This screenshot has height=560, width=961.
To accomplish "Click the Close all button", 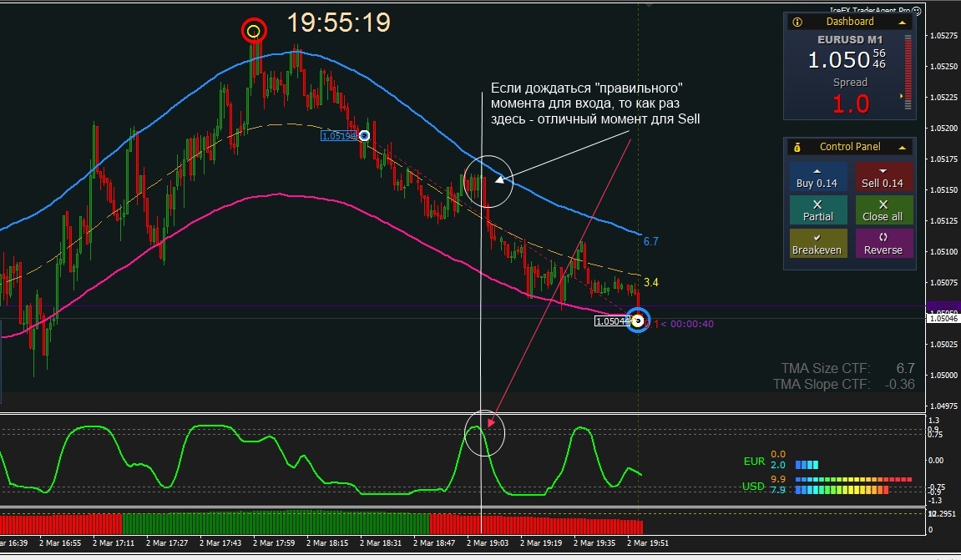I will click(x=883, y=210).
